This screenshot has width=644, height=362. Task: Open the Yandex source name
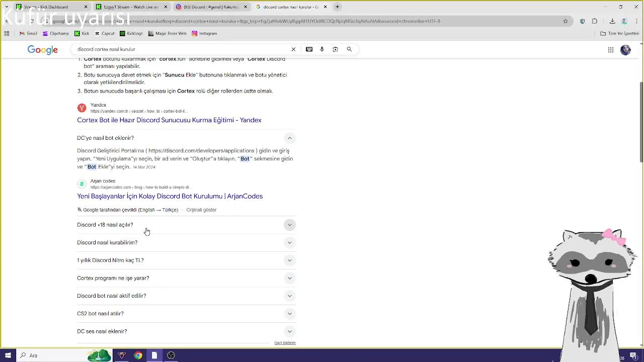[98, 105]
